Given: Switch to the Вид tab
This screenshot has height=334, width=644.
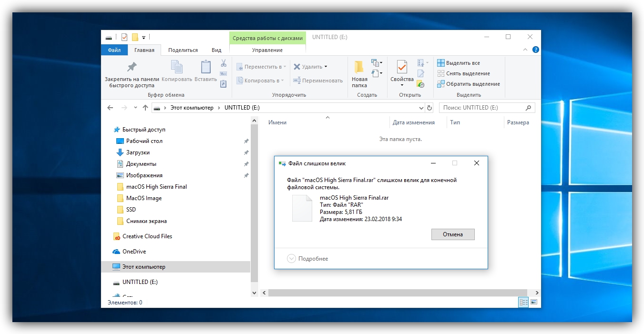Looking at the screenshot, I should (x=216, y=50).
